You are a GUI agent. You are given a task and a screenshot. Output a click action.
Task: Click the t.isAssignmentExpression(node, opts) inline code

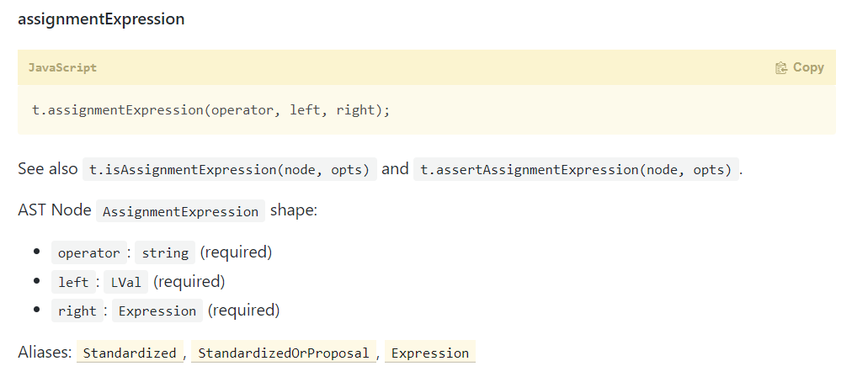click(229, 170)
